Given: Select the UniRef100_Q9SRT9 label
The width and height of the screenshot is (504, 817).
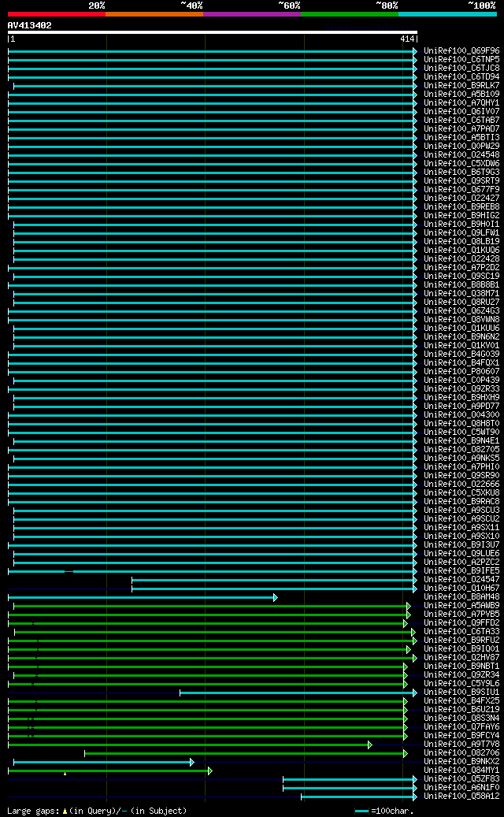Looking at the screenshot, I should (461, 180).
